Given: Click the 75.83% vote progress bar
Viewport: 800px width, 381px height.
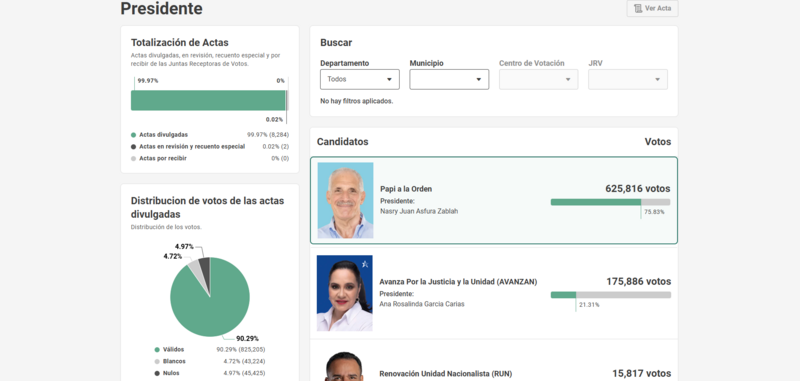Looking at the screenshot, I should 611,202.
